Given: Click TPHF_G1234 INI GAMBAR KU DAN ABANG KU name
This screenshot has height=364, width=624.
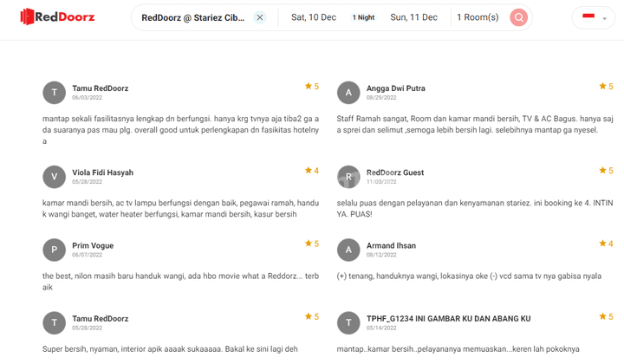Looking at the screenshot, I should click(x=449, y=319).
